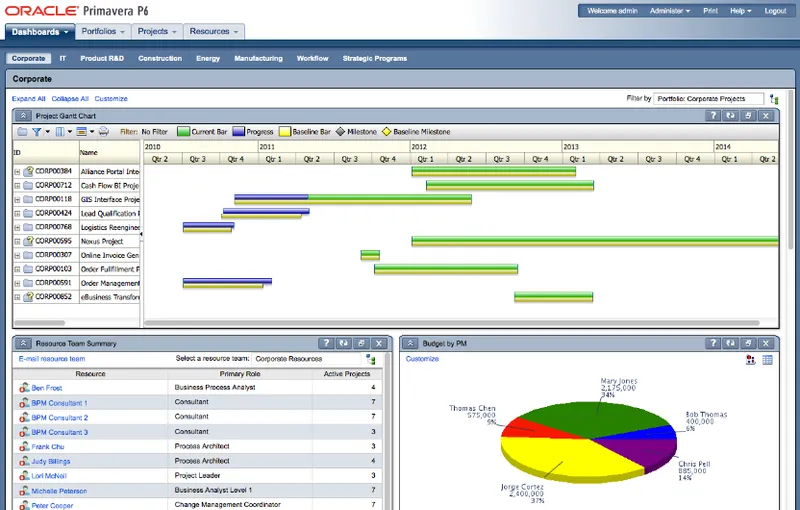Open BPM Consultant 1 resource link
800x510 pixels.
point(59,403)
